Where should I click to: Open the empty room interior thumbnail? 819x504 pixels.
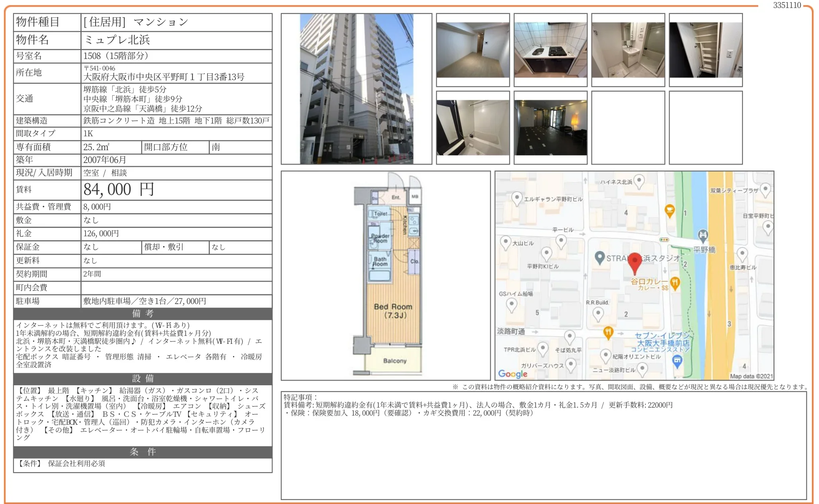[x=473, y=50]
